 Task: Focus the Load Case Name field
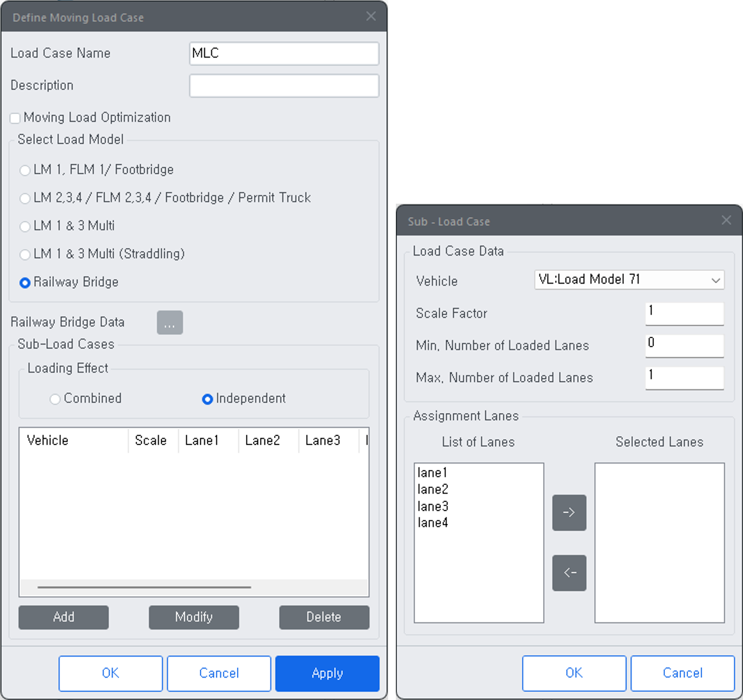284,53
